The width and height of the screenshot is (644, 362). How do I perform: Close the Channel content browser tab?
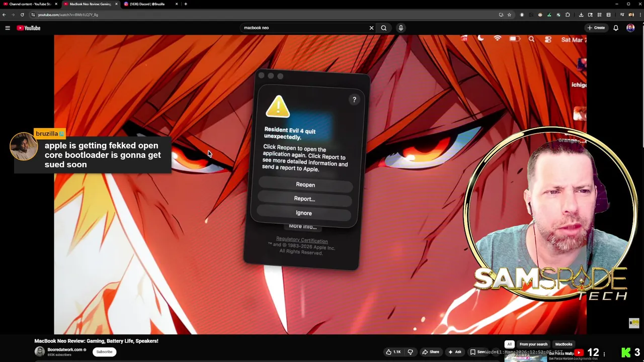(x=56, y=4)
